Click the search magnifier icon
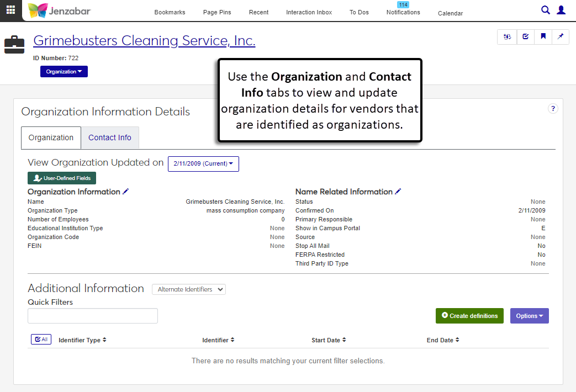Viewport: 576px width, 392px height. pos(545,10)
